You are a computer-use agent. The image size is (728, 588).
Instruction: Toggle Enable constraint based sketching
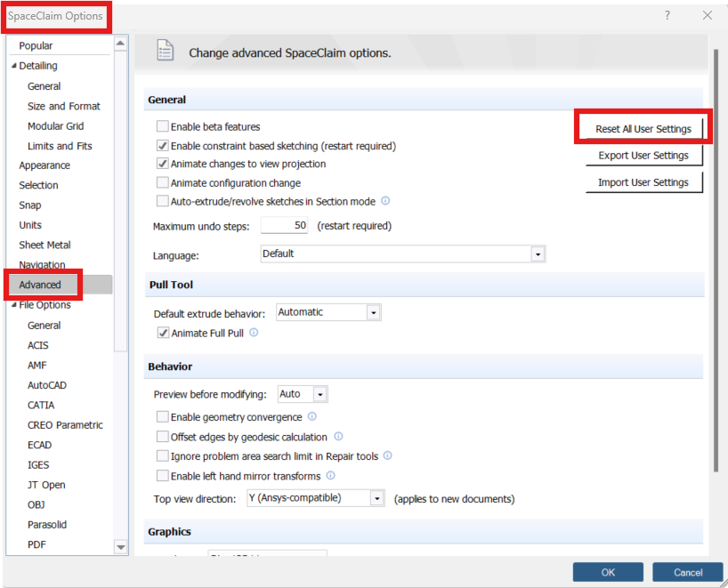click(x=163, y=146)
